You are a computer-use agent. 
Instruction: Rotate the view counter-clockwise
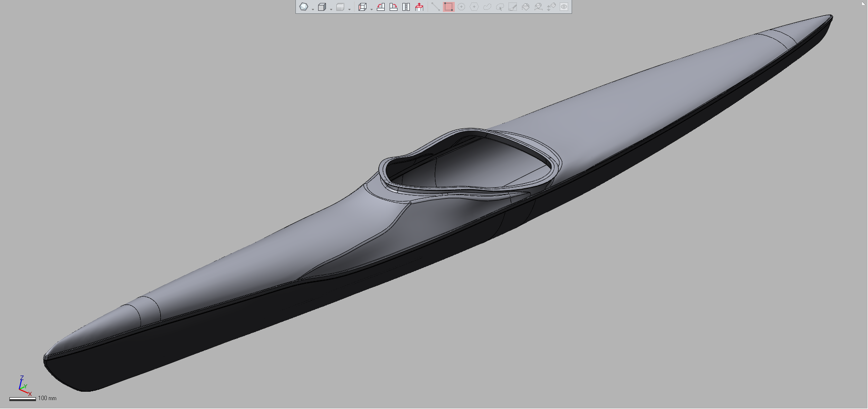[x=381, y=7]
